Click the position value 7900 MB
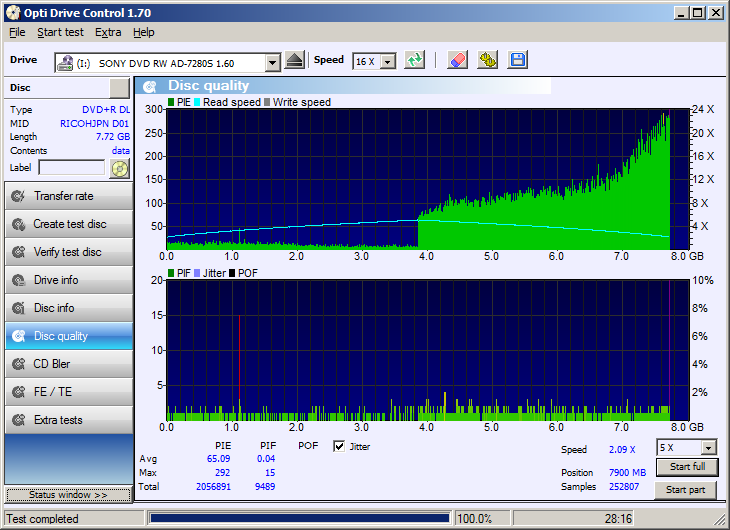Image resolution: width=730 pixels, height=530 pixels. (x=628, y=473)
